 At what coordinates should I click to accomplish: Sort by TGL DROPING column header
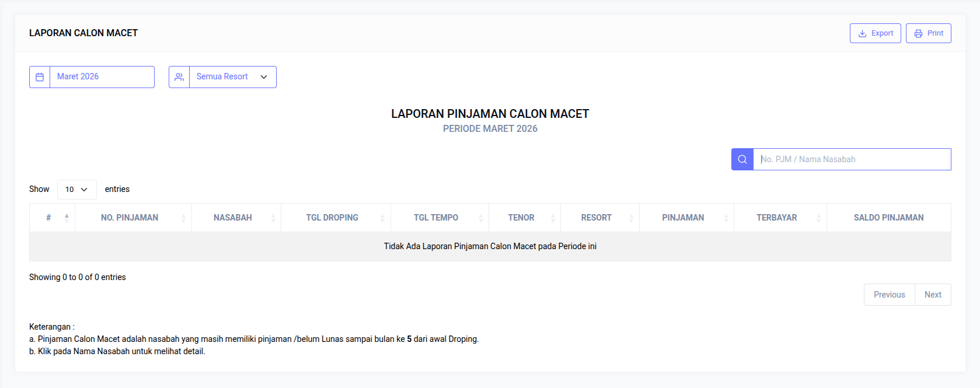336,218
